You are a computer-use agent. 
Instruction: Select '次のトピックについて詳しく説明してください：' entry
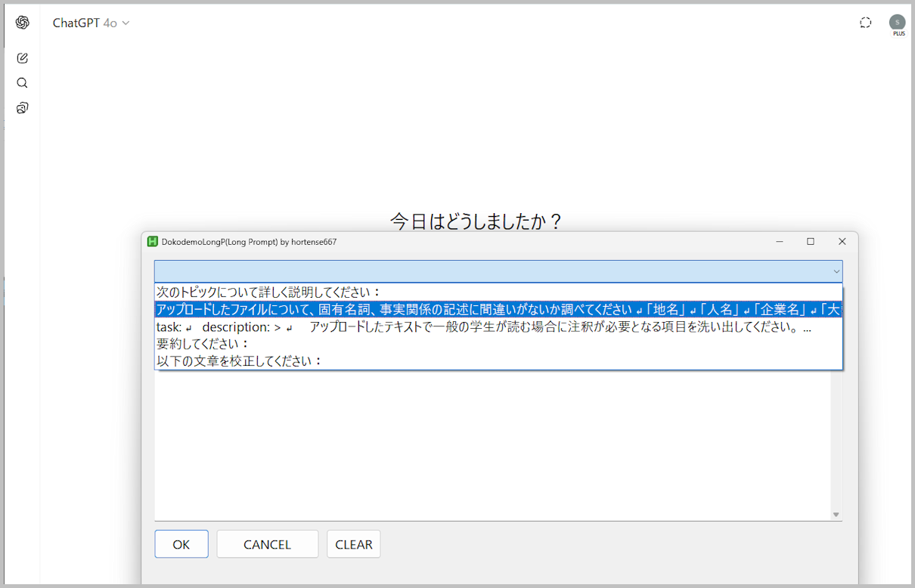tap(498, 292)
